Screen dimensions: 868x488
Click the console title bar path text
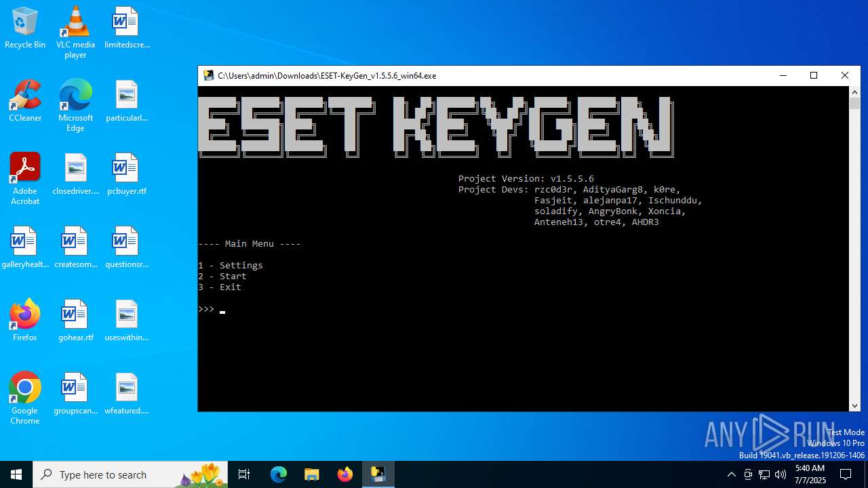[x=327, y=75]
